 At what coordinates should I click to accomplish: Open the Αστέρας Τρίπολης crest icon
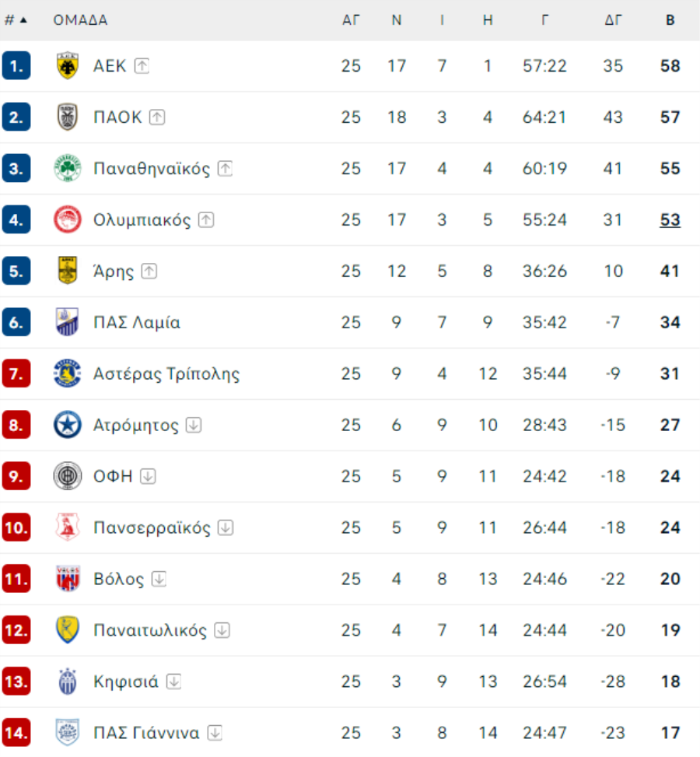[68, 374]
